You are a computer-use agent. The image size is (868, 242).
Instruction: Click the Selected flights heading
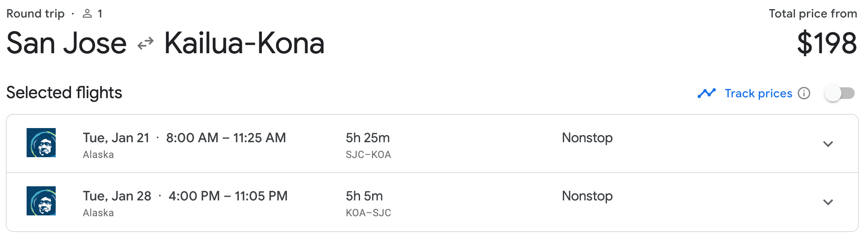click(64, 92)
